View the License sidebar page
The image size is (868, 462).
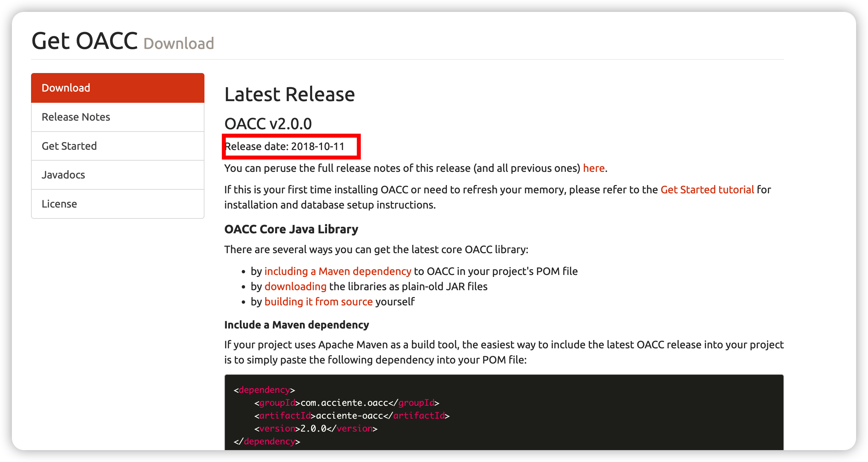(118, 204)
